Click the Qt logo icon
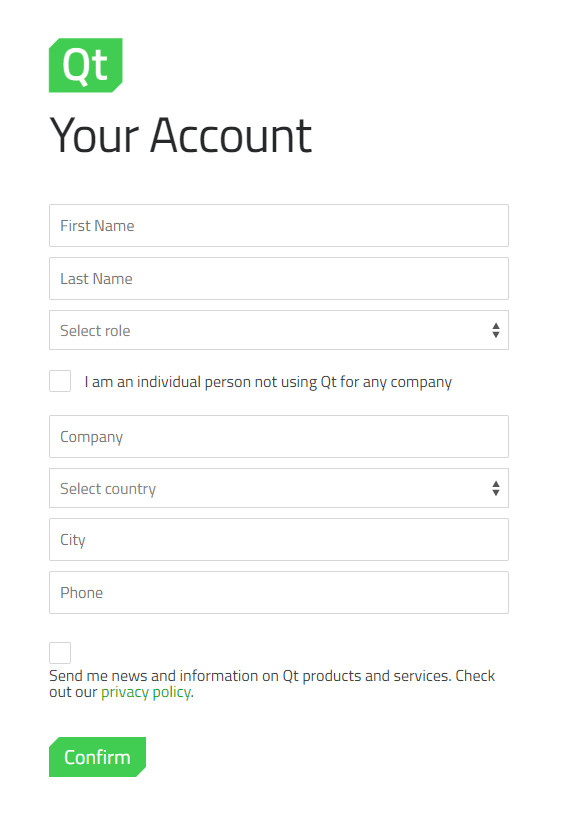This screenshot has width=579, height=822. pos(85,65)
